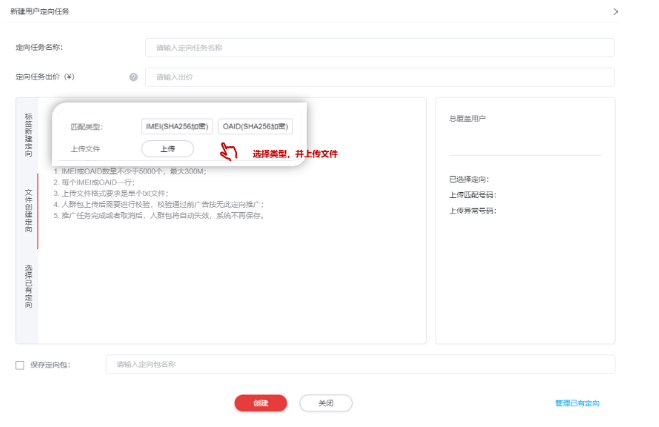Switch to the 标签新建定向 vertical tab

(x=28, y=135)
